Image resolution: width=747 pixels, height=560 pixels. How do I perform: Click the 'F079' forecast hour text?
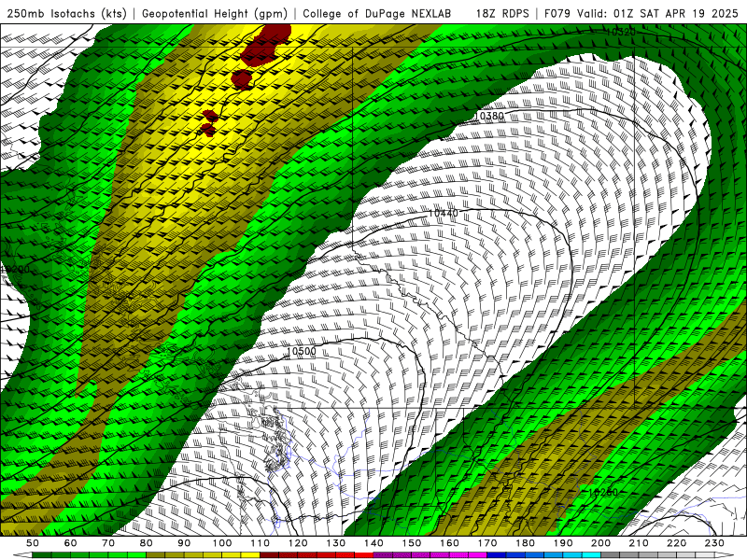tap(557, 13)
